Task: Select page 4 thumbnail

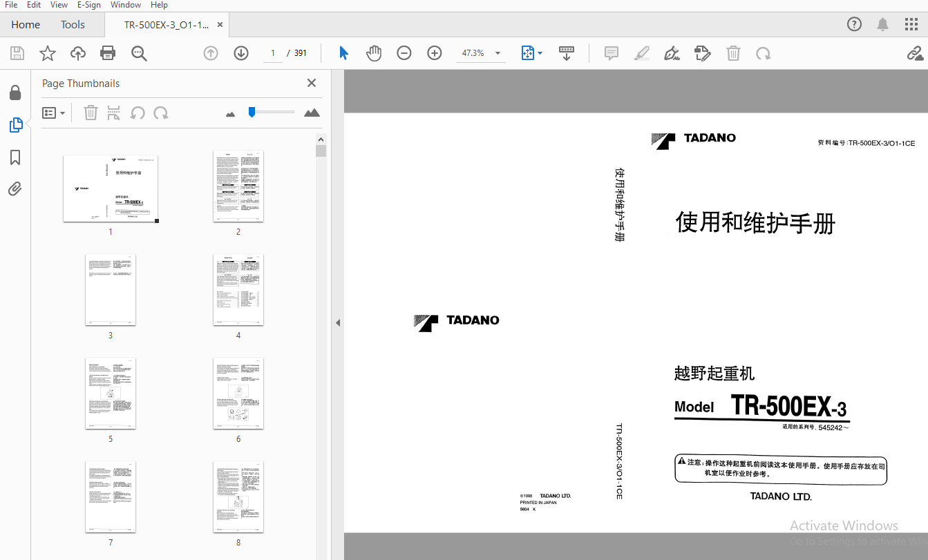Action: pyautogui.click(x=238, y=290)
